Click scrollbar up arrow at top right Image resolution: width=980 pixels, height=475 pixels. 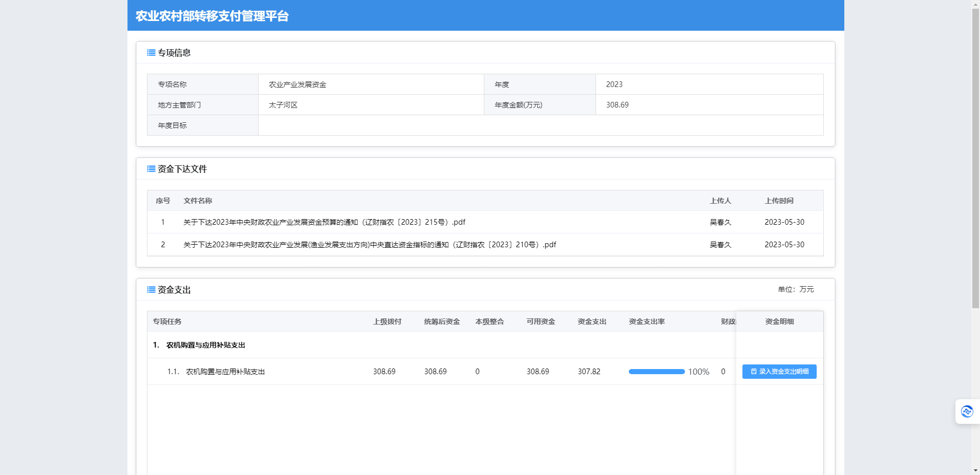coord(975,4)
